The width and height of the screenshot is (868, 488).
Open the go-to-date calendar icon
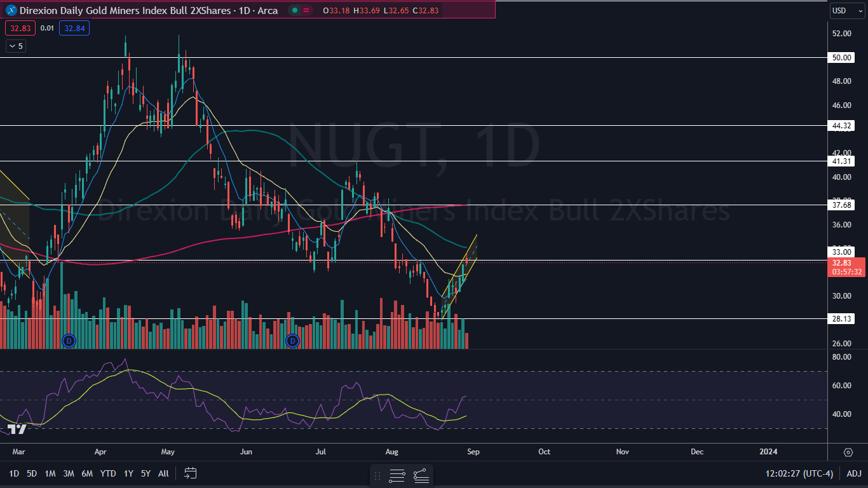pyautogui.click(x=190, y=473)
